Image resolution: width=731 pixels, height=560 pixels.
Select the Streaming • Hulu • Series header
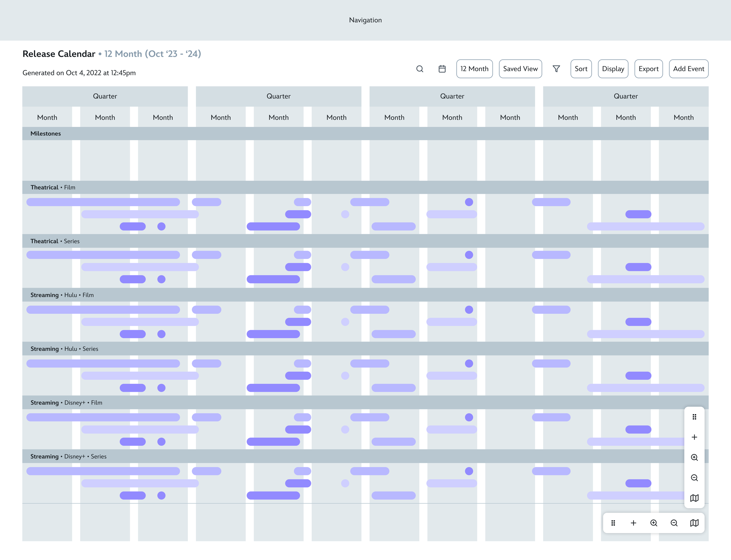click(365, 349)
